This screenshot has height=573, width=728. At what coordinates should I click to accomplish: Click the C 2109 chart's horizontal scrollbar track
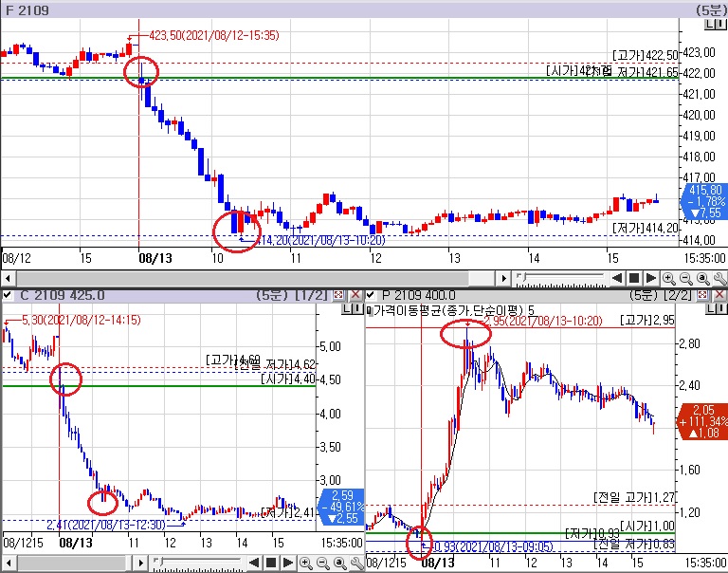click(74, 564)
